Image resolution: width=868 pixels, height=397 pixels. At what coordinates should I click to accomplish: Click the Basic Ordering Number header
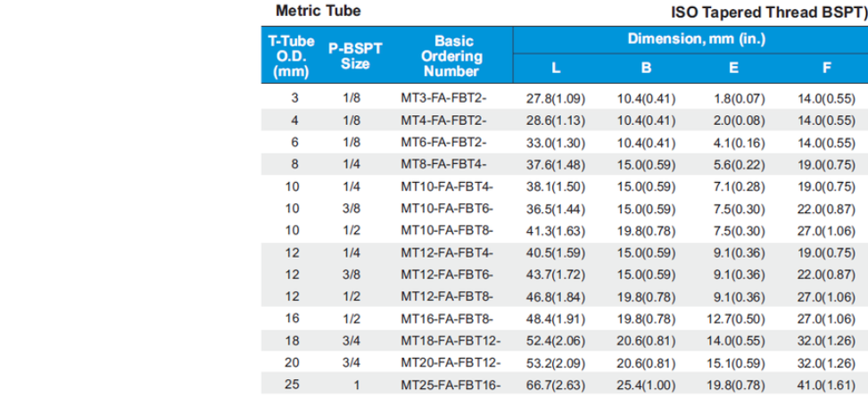(x=453, y=56)
